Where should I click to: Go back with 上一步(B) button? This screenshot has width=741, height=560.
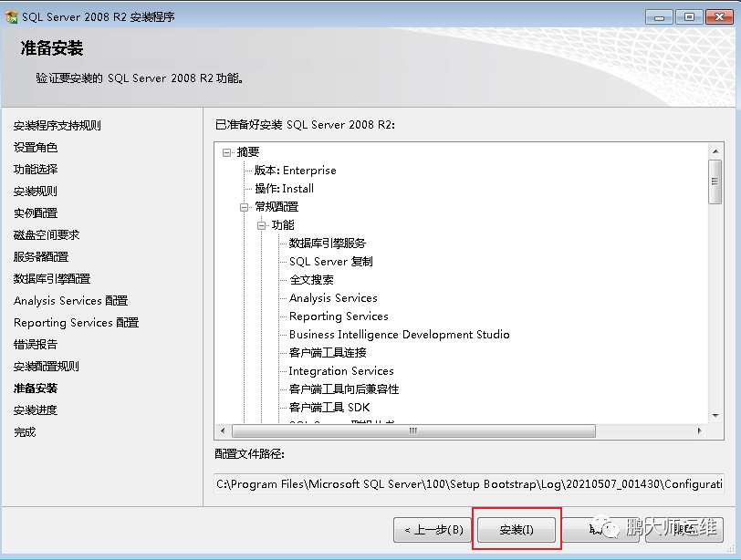433,530
